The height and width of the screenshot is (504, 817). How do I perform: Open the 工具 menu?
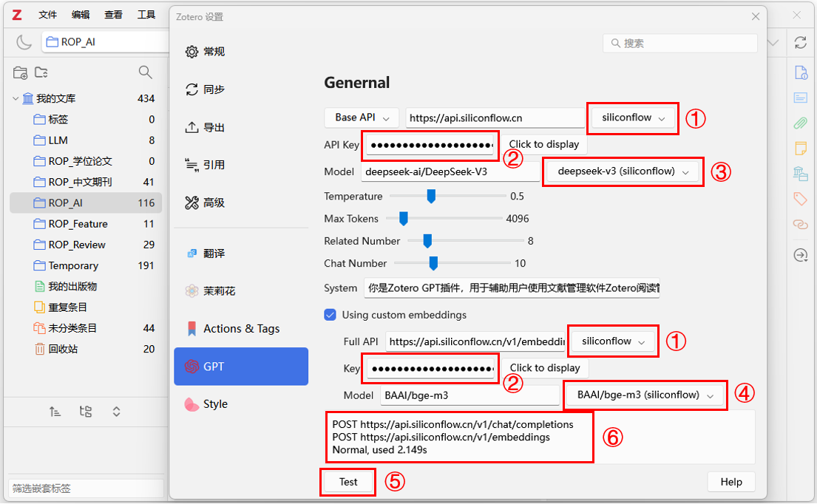click(x=146, y=15)
